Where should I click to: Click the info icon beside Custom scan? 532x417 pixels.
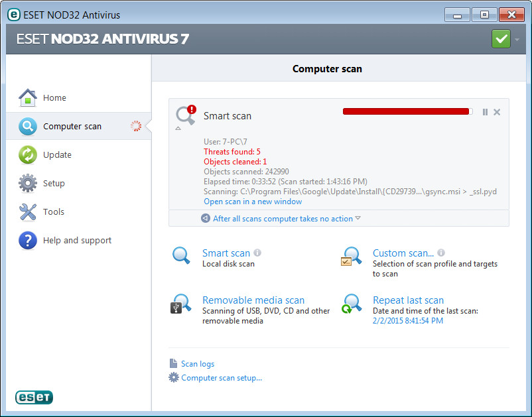pos(441,253)
